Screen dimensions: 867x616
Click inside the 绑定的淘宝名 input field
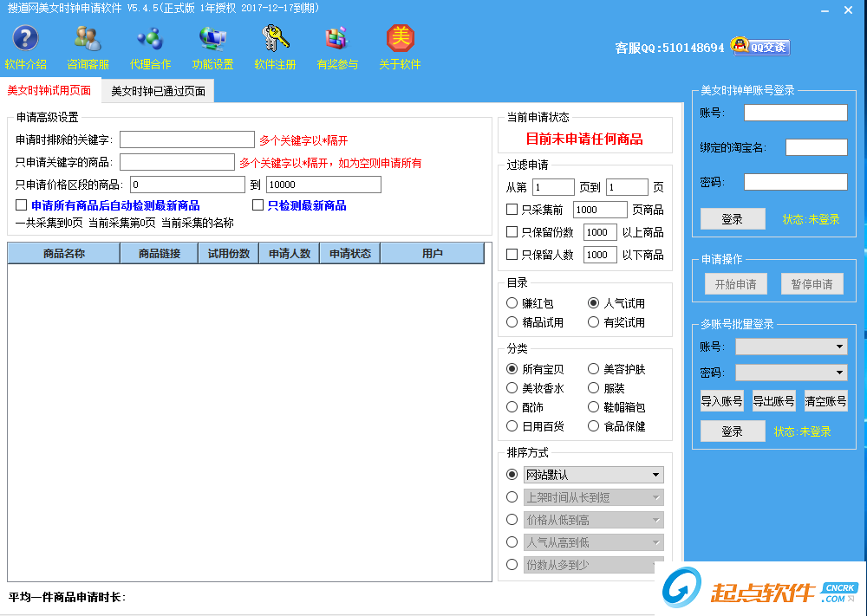coord(815,146)
